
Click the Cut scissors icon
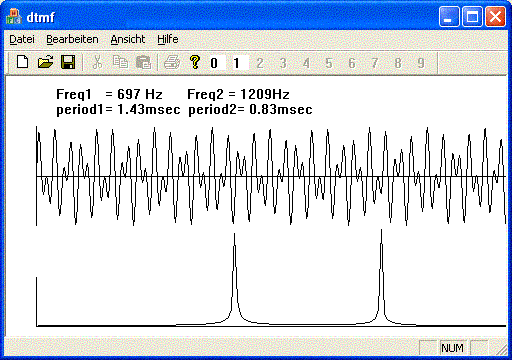(97, 62)
